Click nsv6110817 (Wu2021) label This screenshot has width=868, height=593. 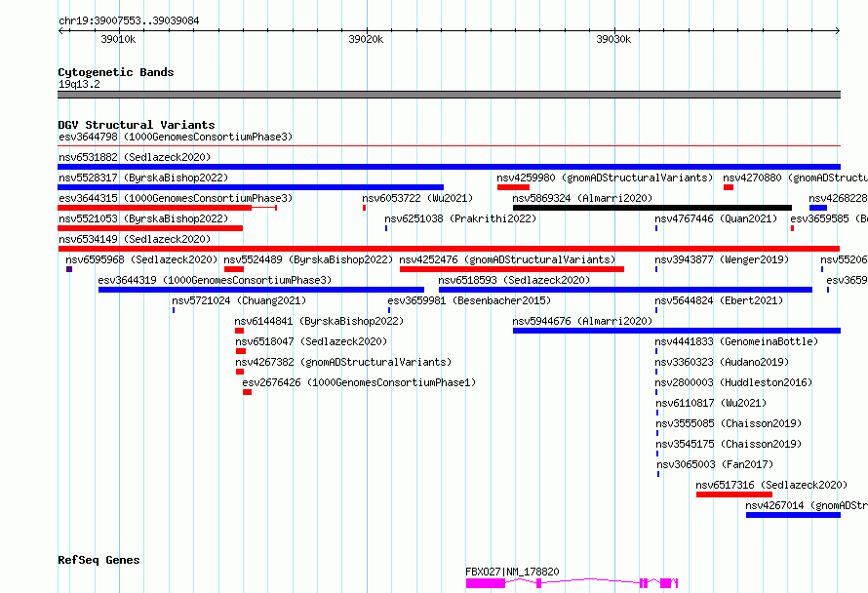[711, 403]
